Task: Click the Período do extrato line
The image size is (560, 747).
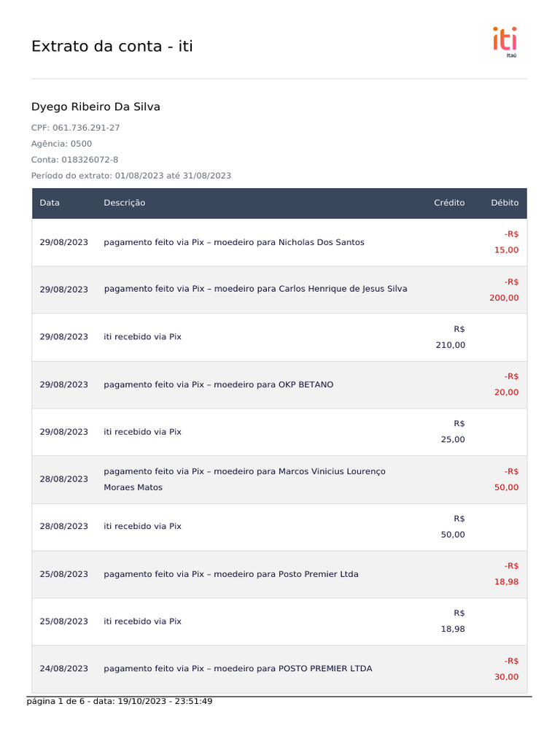Action: pos(131,176)
